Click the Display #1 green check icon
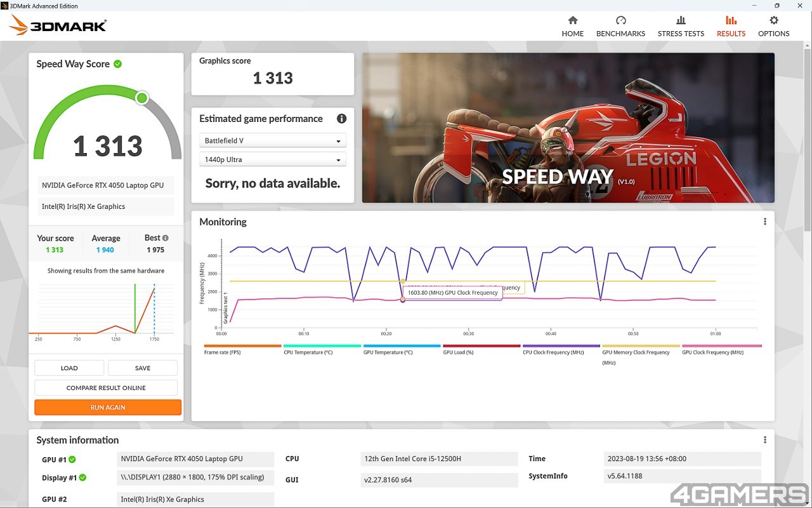This screenshot has width=812, height=508. [x=82, y=478]
